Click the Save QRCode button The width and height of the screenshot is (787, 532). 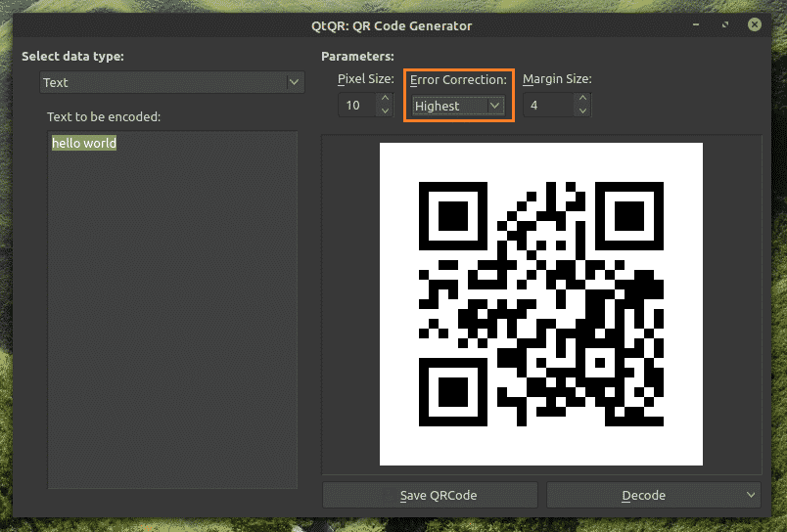[x=430, y=495]
